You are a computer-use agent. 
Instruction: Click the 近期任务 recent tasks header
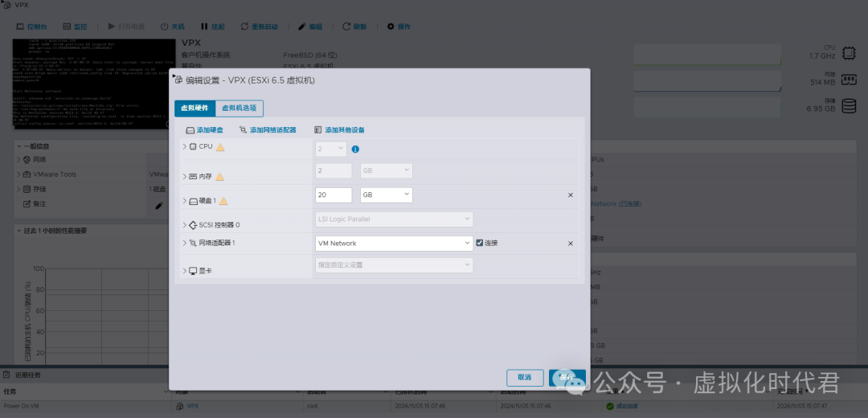click(x=27, y=375)
